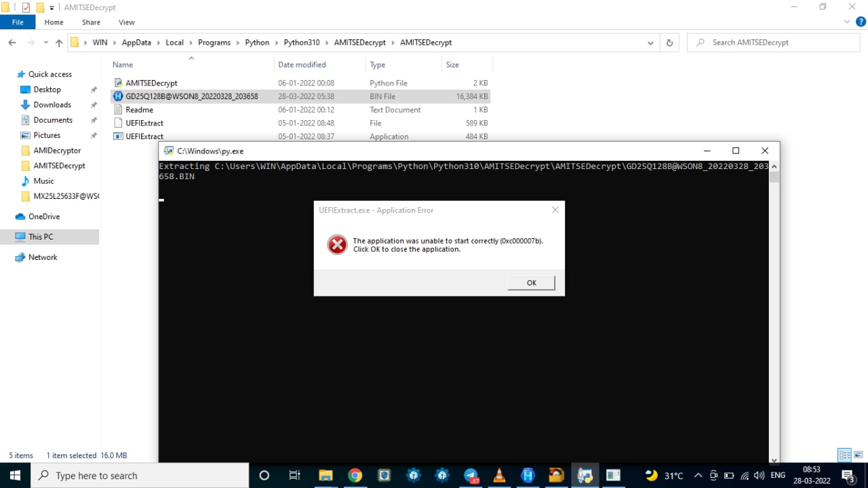Open the Home ribbon tab
This screenshot has width=868, height=488.
[54, 22]
